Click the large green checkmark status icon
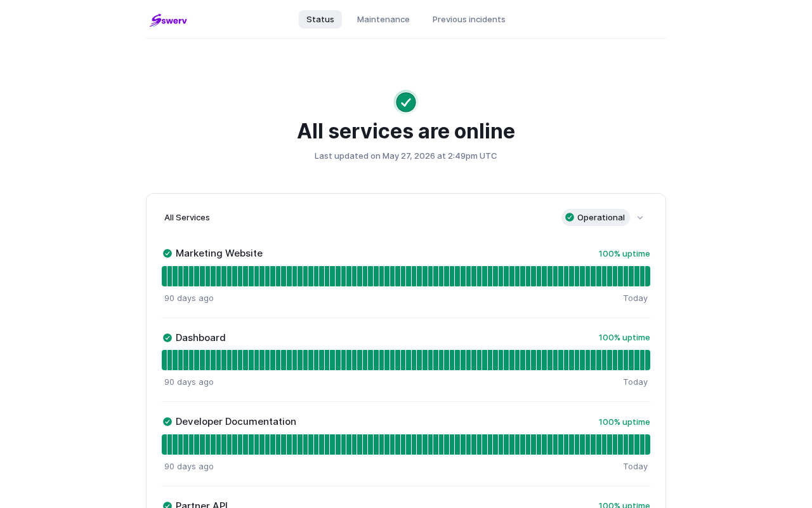Screen dimensions: 812x508 pyautogui.click(x=406, y=102)
